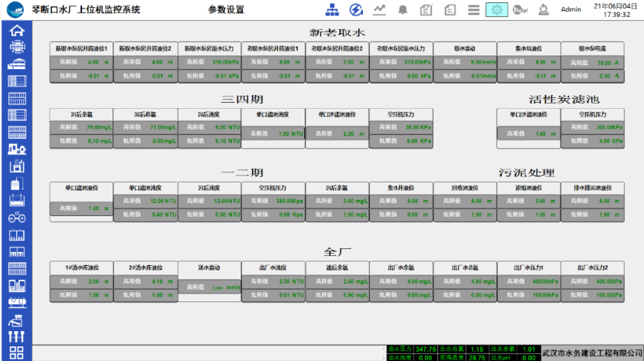
Task: Click the grid icon at sidebar bottom
Action: [x=16, y=353]
